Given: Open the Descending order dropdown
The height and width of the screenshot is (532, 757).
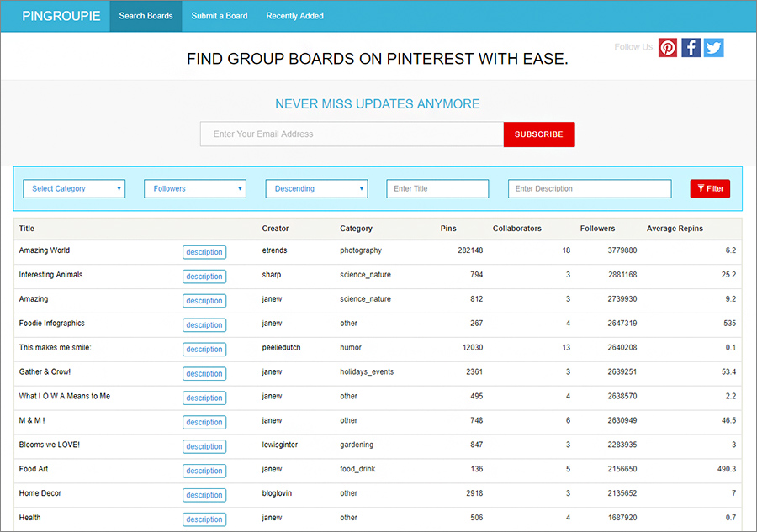Looking at the screenshot, I should 316,188.
